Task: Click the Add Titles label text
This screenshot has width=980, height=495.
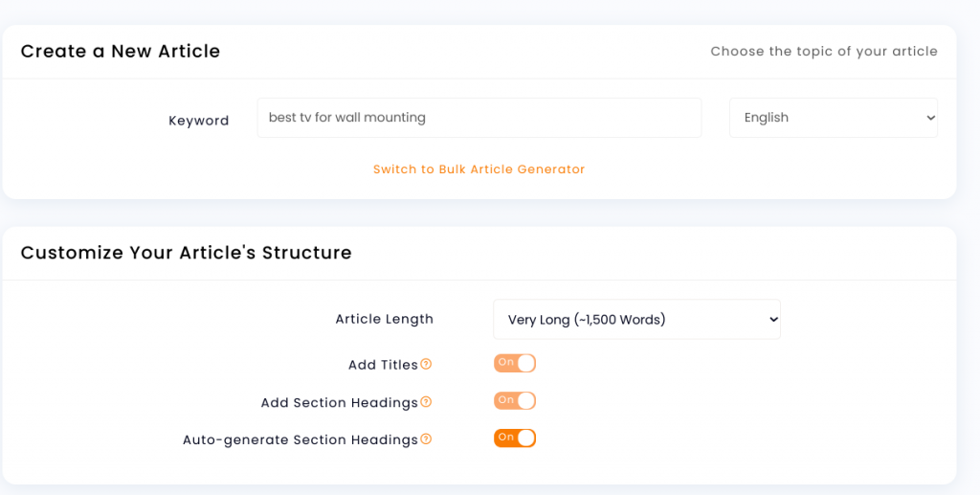Action: 383,365
